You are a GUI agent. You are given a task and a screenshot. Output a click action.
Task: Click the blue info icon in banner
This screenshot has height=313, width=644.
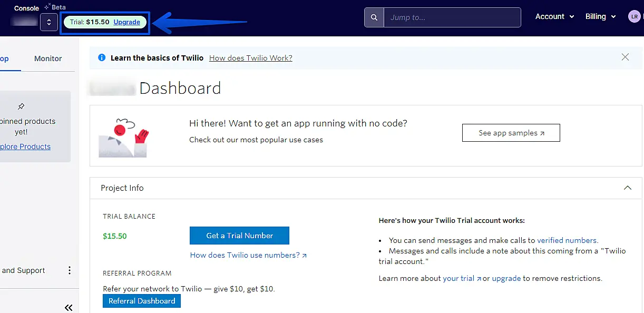(102, 58)
